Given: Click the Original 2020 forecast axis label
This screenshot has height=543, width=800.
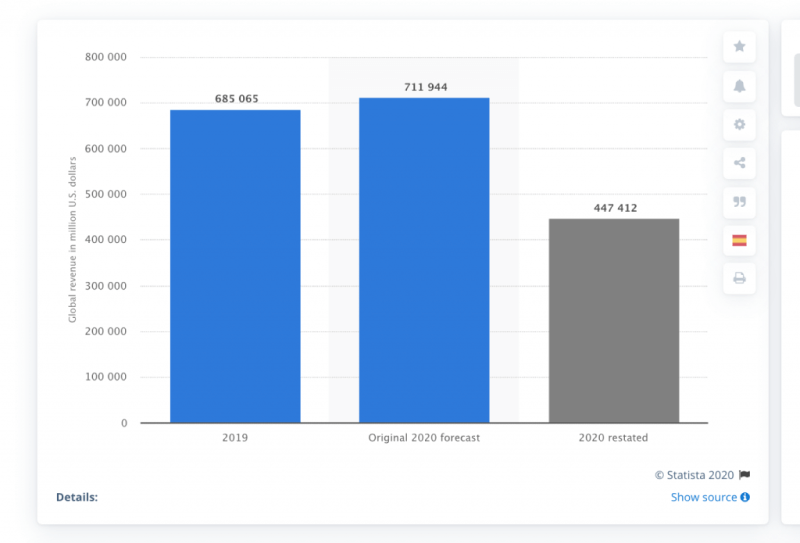Looking at the screenshot, I should [424, 438].
